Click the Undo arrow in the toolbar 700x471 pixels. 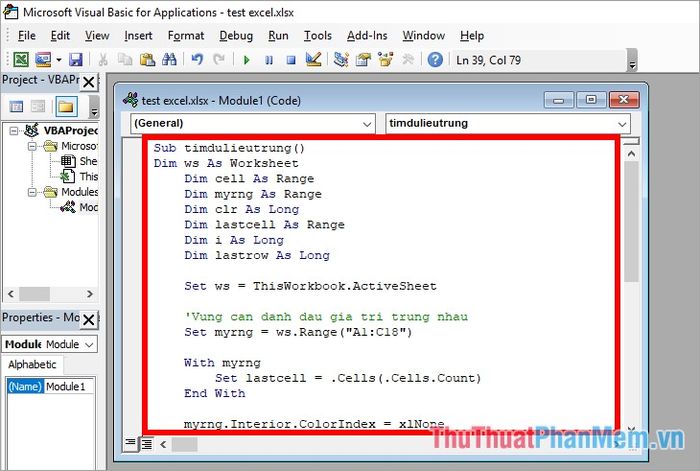[x=198, y=60]
